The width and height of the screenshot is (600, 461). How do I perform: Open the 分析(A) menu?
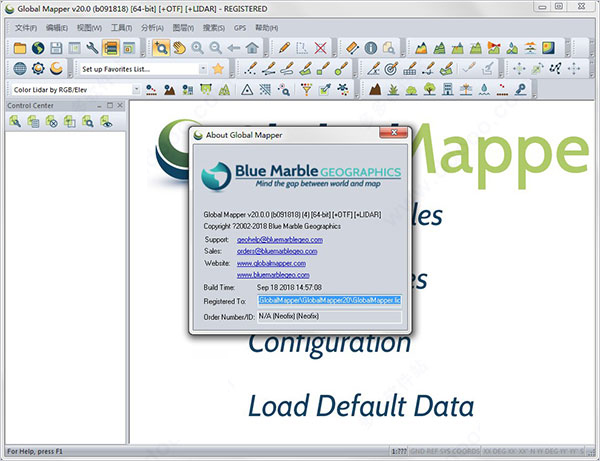tap(152, 28)
